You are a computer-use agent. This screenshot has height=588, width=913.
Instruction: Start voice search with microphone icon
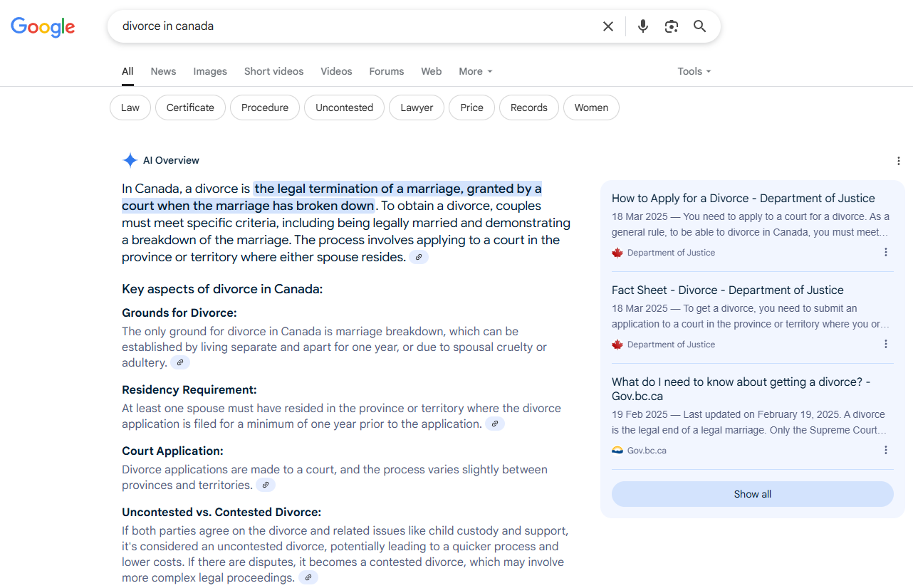coord(643,26)
